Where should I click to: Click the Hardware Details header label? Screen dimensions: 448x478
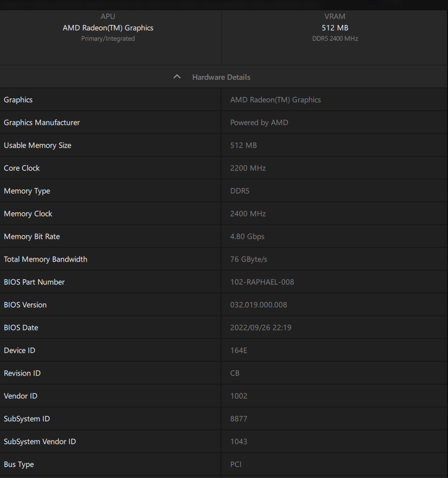221,77
